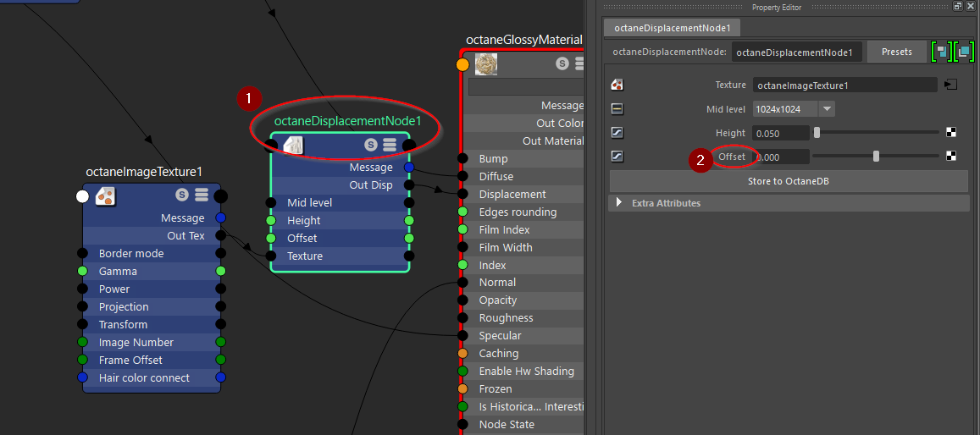Viewport: 980px width, 435px height.
Task: Expand the Extra Attributes section
Action: pyautogui.click(x=619, y=203)
